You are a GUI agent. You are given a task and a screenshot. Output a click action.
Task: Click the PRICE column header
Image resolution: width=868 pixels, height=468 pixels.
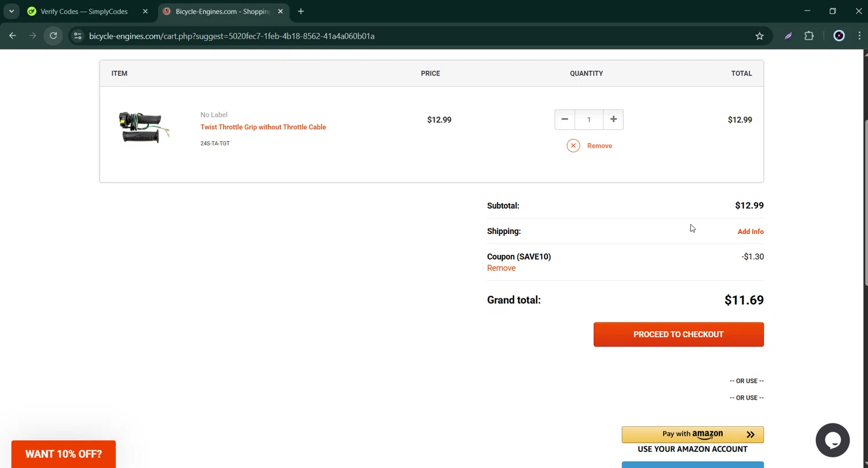(431, 74)
